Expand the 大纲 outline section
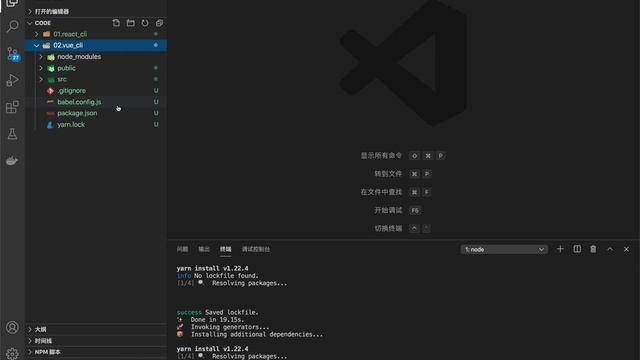The width and height of the screenshot is (640, 360). (96, 329)
